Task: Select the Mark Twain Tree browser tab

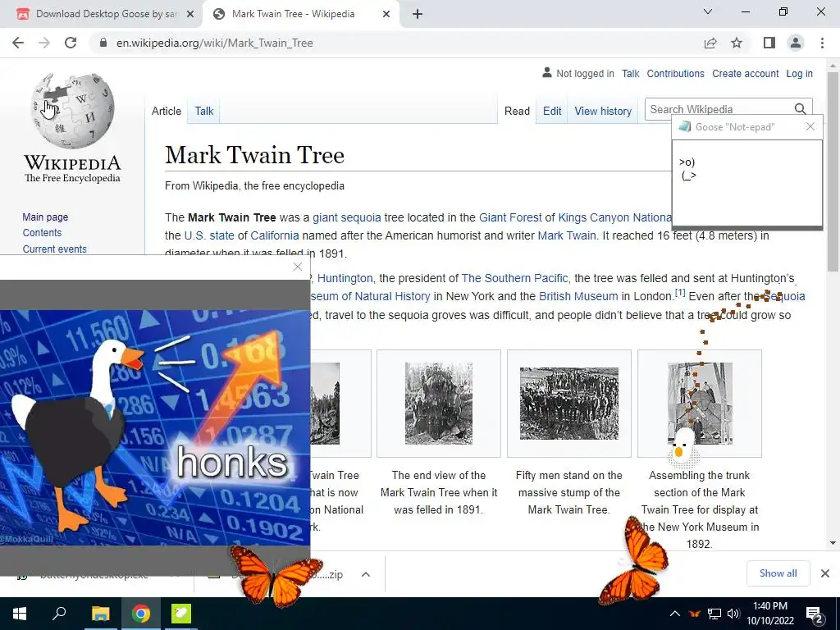Action: tap(301, 14)
